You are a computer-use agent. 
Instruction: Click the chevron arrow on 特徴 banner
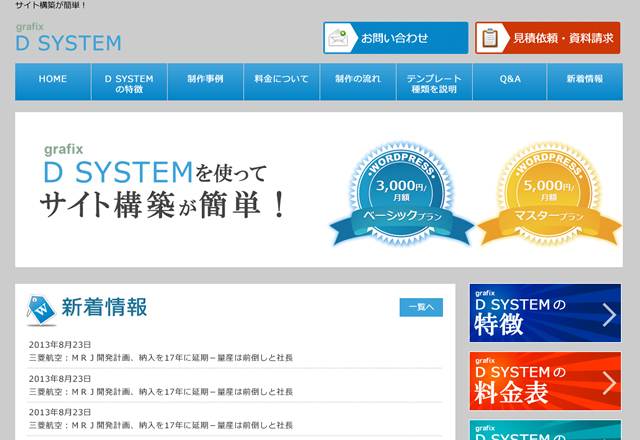tap(609, 314)
